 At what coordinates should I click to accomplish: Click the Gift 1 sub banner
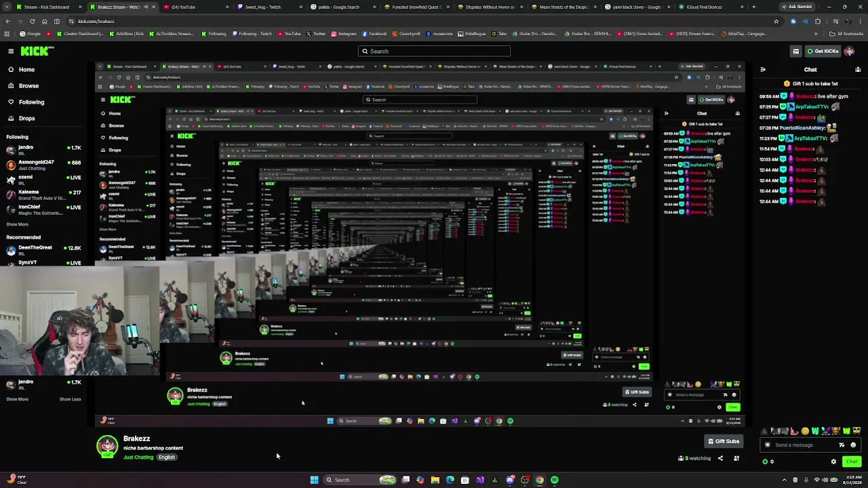pyautogui.click(x=810, y=83)
